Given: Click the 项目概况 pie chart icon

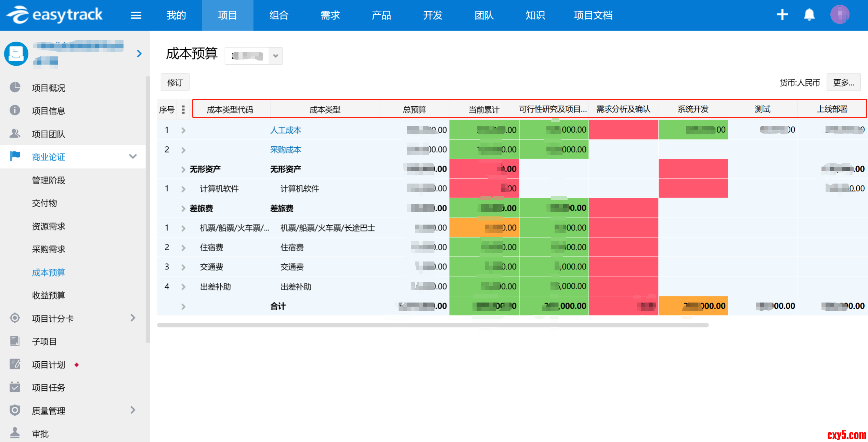Looking at the screenshot, I should point(15,88).
